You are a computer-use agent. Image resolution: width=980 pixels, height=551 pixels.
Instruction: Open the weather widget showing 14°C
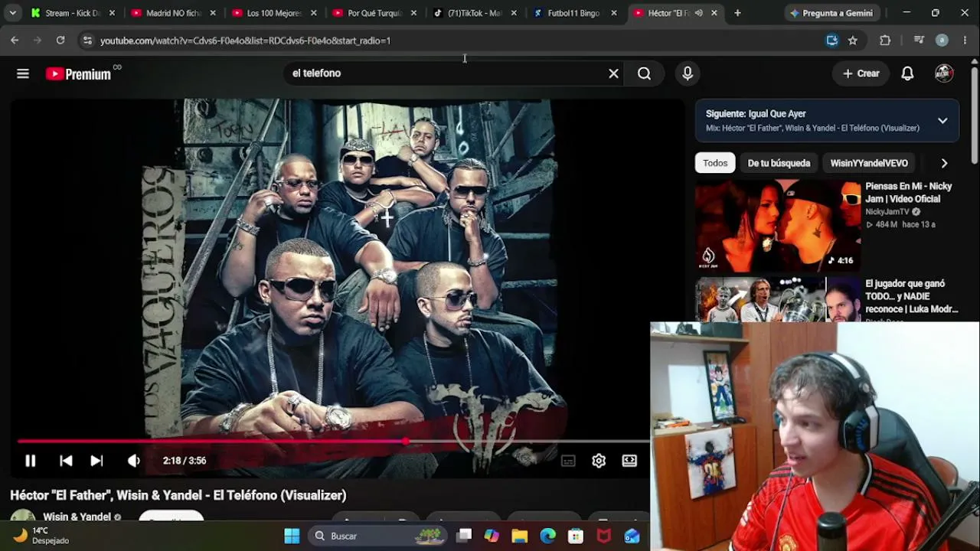pos(41,536)
